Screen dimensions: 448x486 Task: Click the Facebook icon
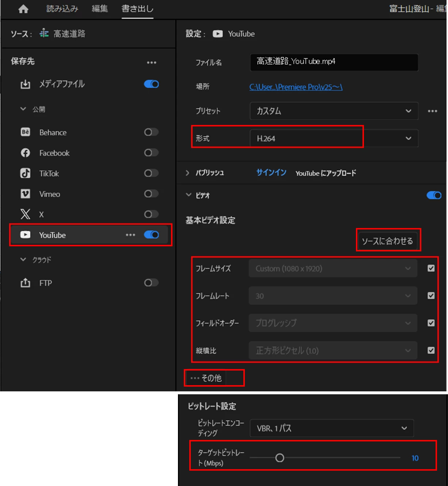25,153
